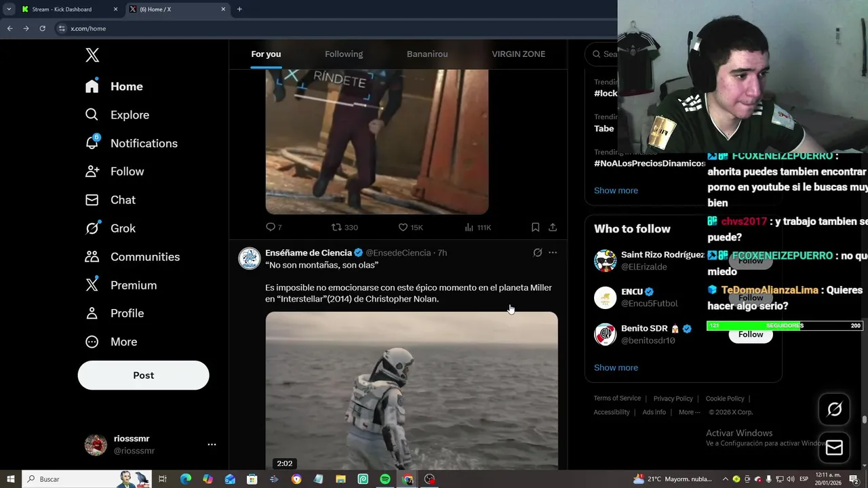The image size is (868, 488).
Task: Switch to the For you tab
Action: click(266, 54)
